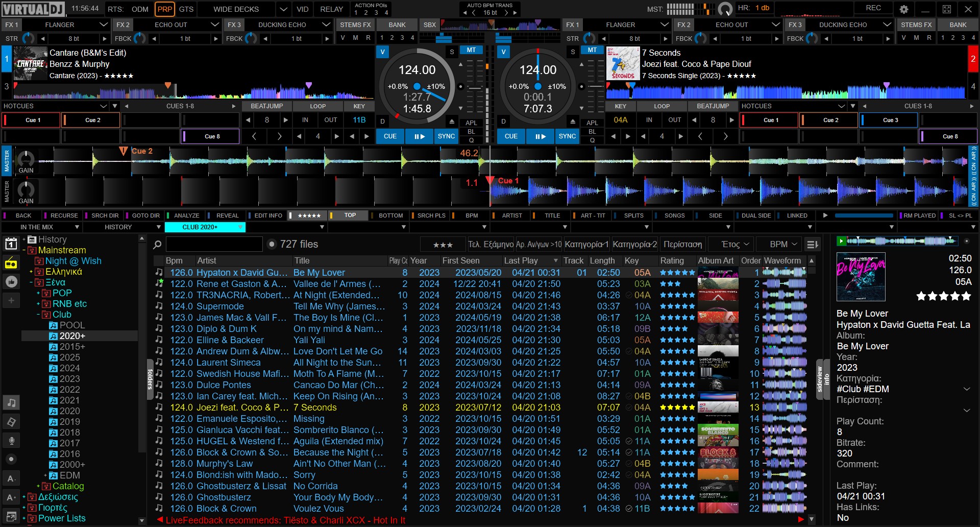The image size is (980, 527).
Task: Click the music note filter icon in sidebar
Action: pyautogui.click(x=11, y=403)
